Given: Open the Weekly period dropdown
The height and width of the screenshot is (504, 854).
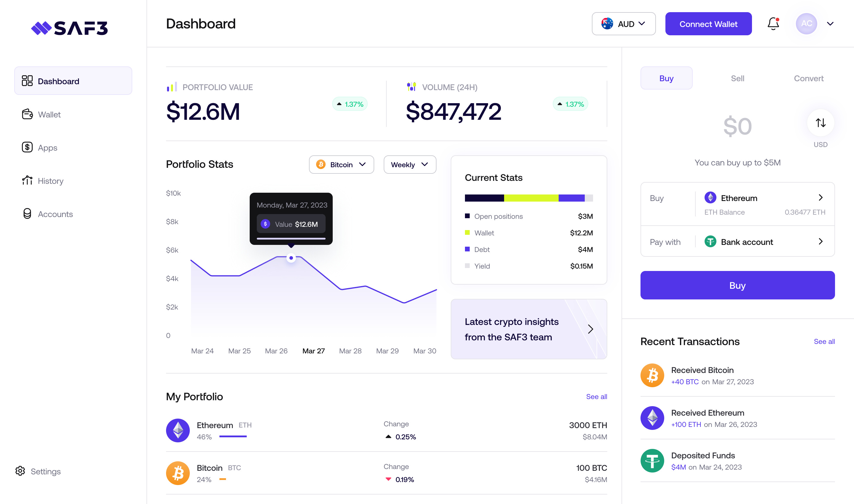Looking at the screenshot, I should pyautogui.click(x=410, y=164).
